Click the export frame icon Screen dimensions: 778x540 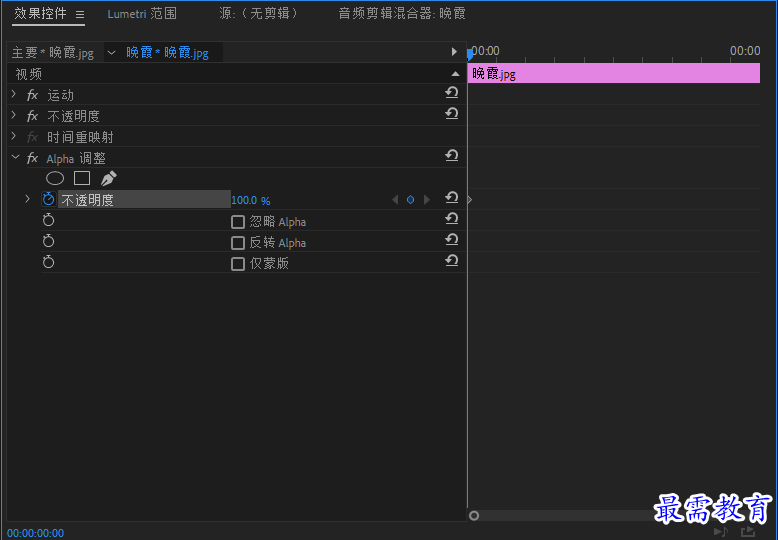pyautogui.click(x=748, y=532)
